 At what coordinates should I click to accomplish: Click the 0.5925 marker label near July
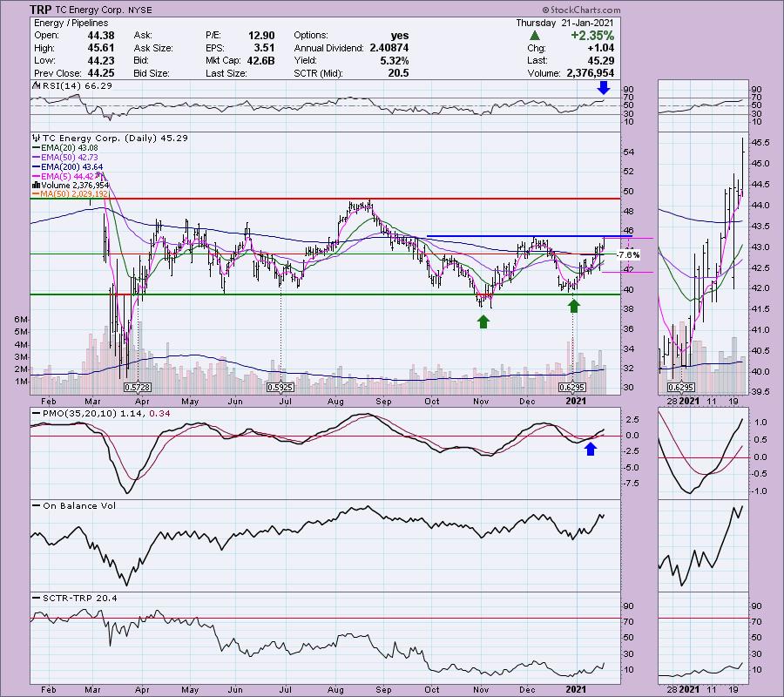point(280,388)
